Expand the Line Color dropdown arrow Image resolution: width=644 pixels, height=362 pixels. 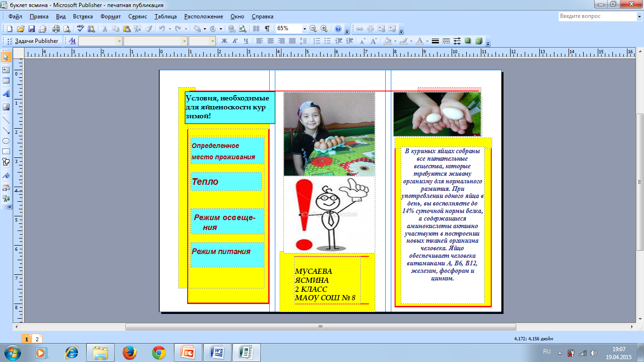tap(410, 41)
